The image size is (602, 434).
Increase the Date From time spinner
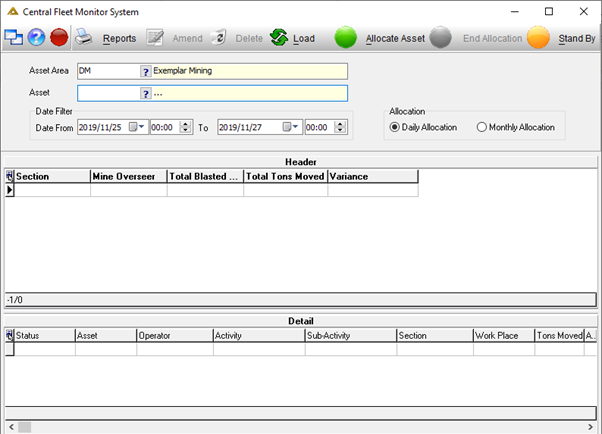[x=185, y=124]
